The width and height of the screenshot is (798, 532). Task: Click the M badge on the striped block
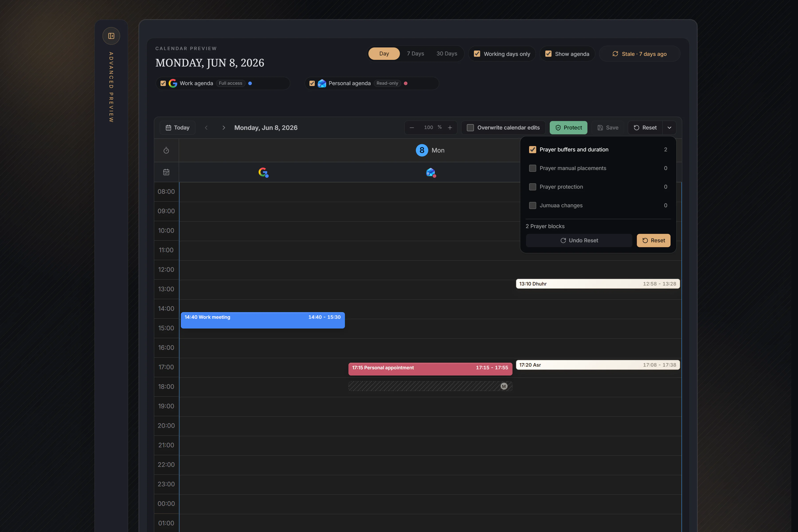(504, 386)
